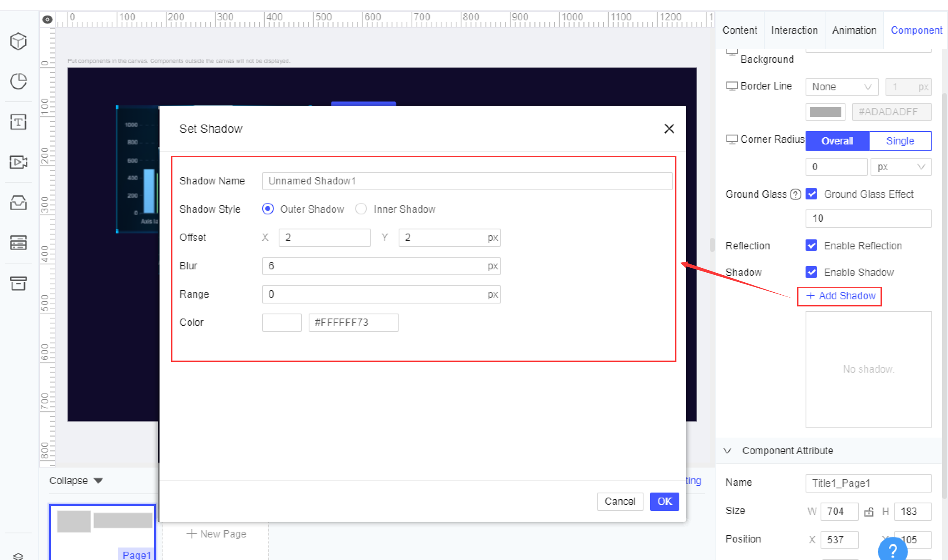Click the Shadow Name input field
Screen dimensions: 948x560
(x=467, y=181)
